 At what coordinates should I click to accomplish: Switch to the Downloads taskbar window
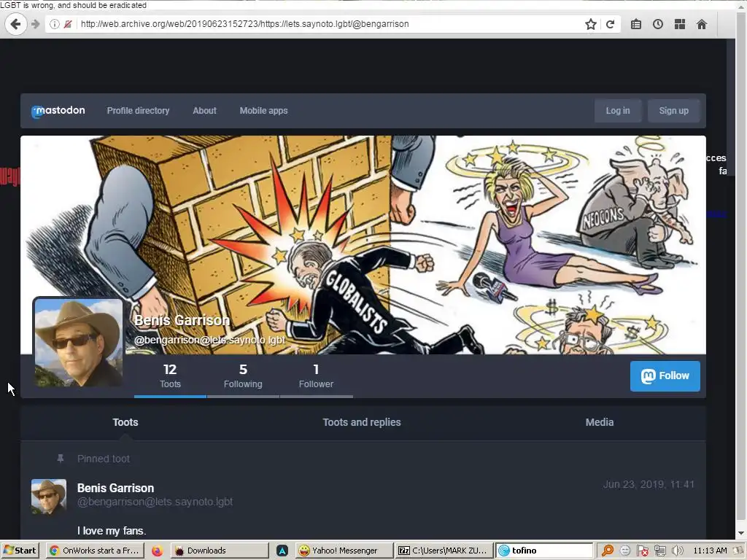coord(219,551)
